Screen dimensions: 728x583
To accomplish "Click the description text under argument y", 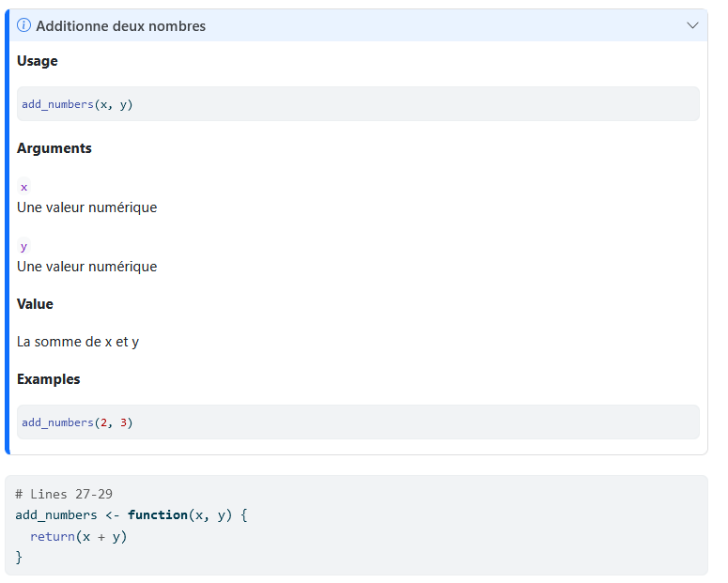I will (86, 267).
